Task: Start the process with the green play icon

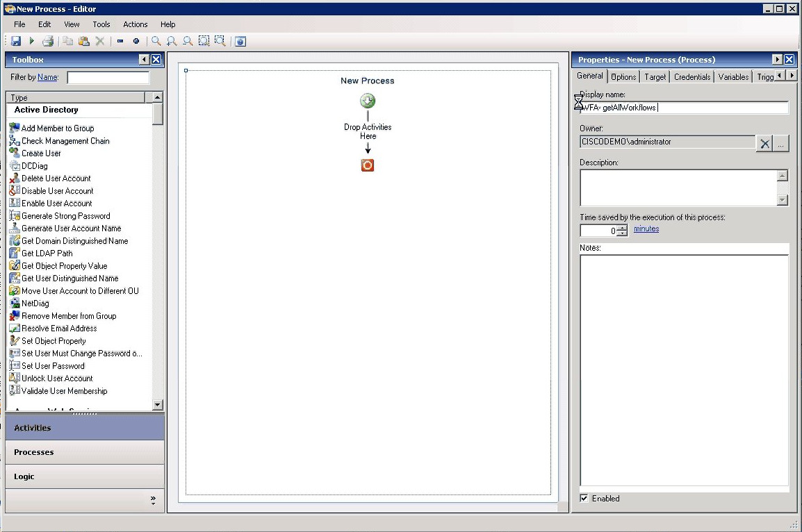Action: (31, 41)
